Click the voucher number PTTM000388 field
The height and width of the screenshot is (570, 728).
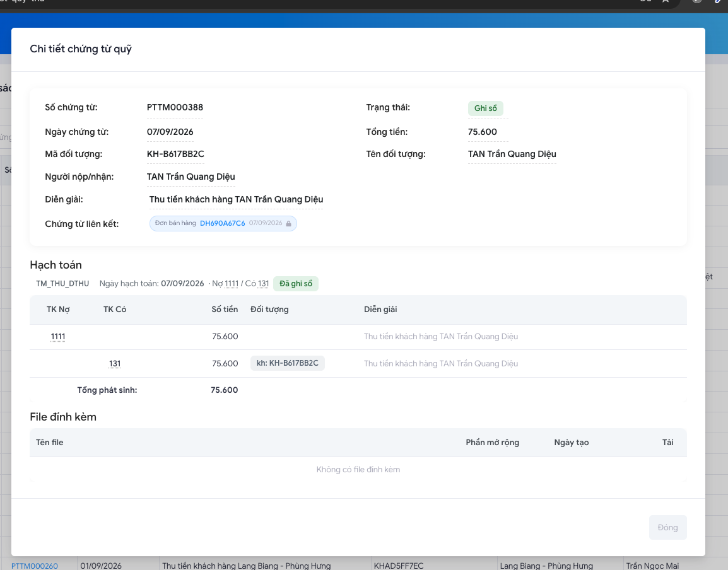click(x=175, y=107)
